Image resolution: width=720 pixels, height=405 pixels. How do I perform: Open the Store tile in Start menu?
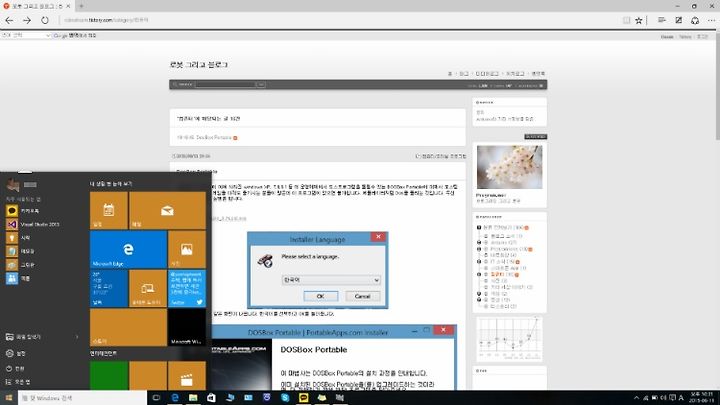pyautogui.click(x=128, y=327)
